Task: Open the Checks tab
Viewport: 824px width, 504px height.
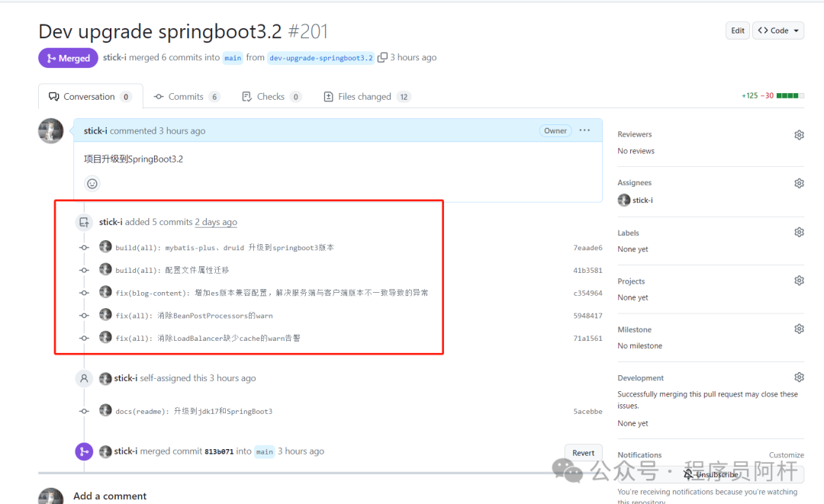Action: (271, 96)
